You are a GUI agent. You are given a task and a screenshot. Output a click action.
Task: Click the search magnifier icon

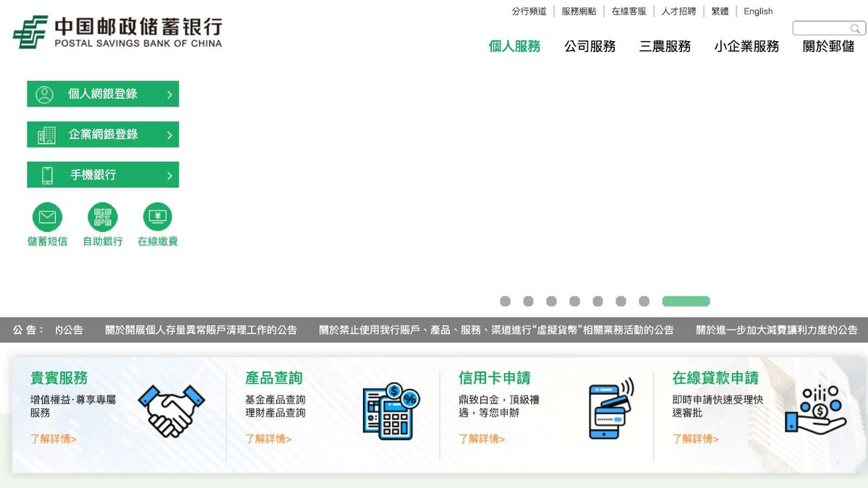click(855, 29)
